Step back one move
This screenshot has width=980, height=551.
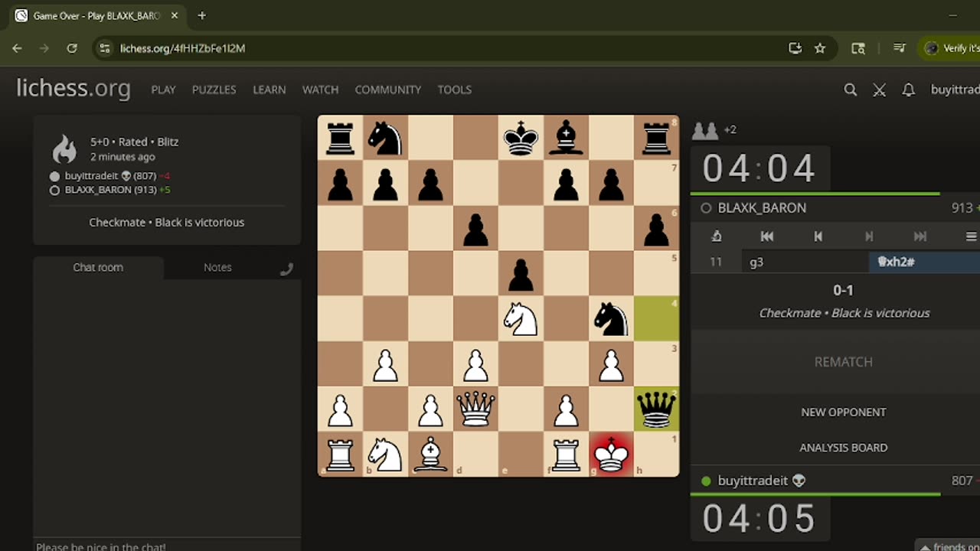click(818, 236)
